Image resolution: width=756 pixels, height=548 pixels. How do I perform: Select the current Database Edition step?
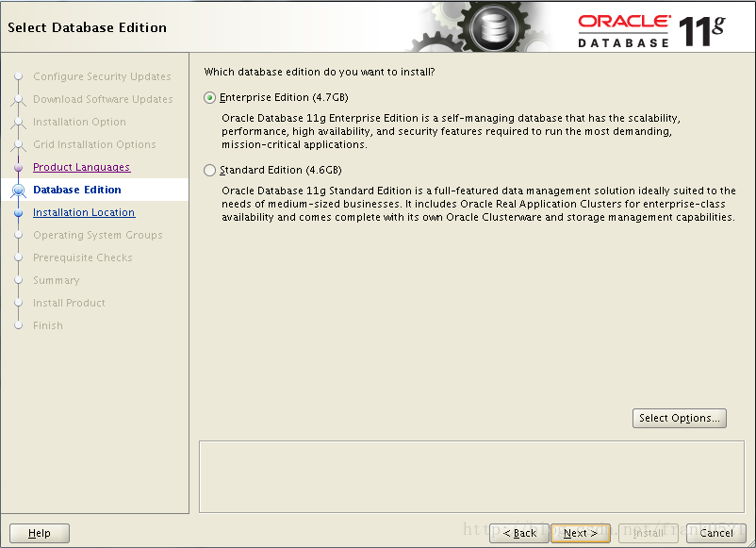coord(77,190)
